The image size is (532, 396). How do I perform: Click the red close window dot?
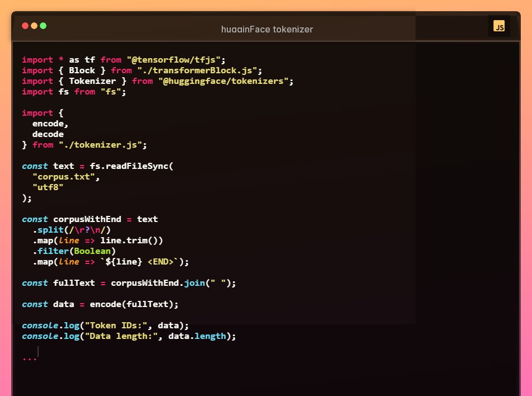click(x=25, y=26)
